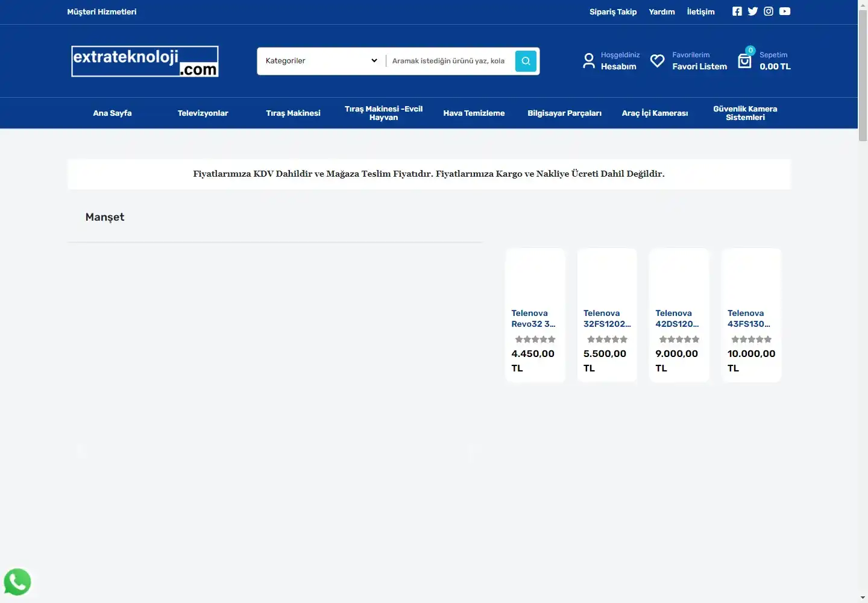This screenshot has height=603, width=868.
Task: Open the Facebook social icon
Action: [737, 11]
